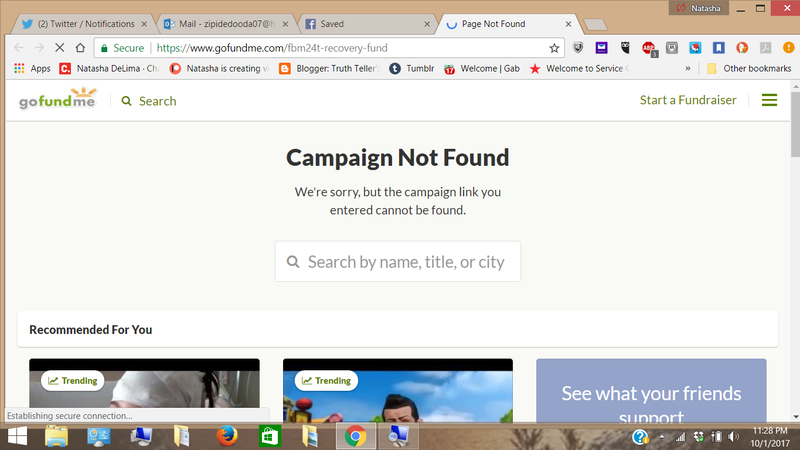Click the DuckDuckGo extension icon

742,47
